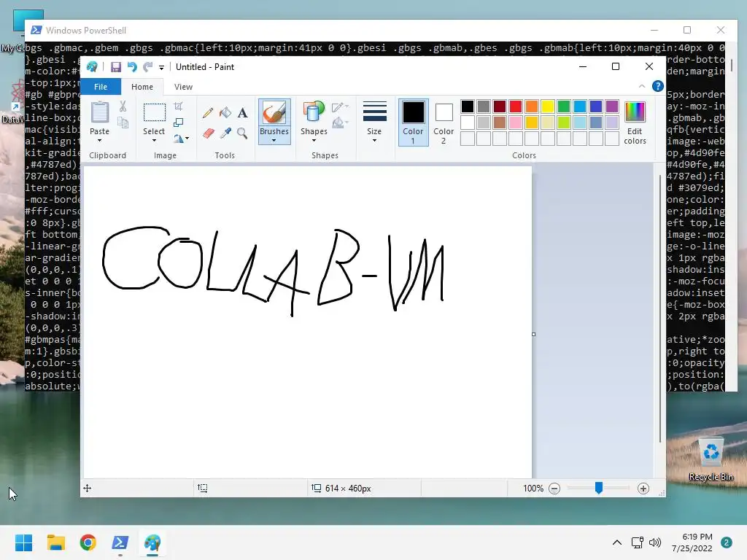Expand the Brushes dropdown arrow
Viewport: 747px width, 560px height.
(274, 141)
